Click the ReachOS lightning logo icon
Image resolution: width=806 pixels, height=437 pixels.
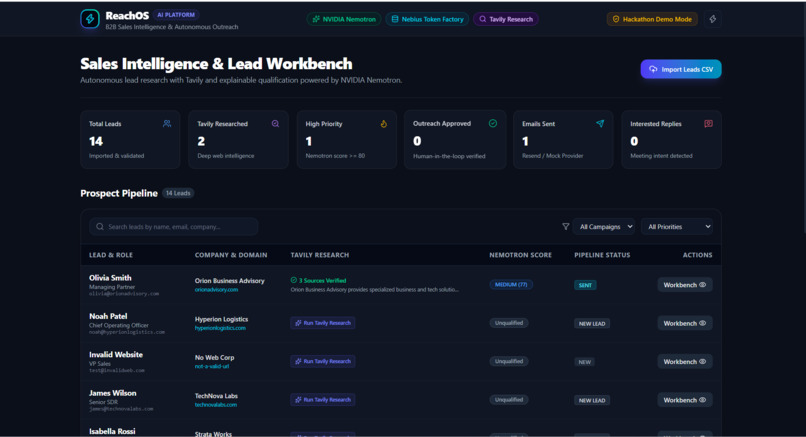(90, 19)
